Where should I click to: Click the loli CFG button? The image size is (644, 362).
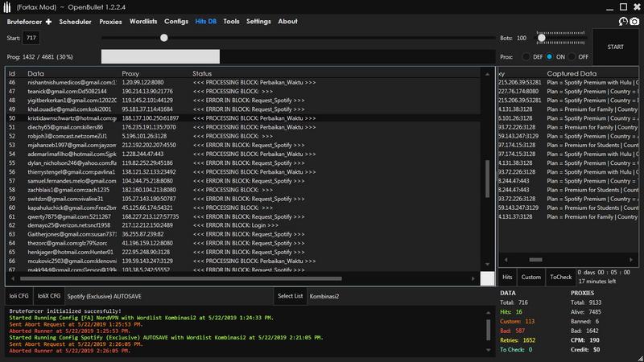click(x=19, y=296)
